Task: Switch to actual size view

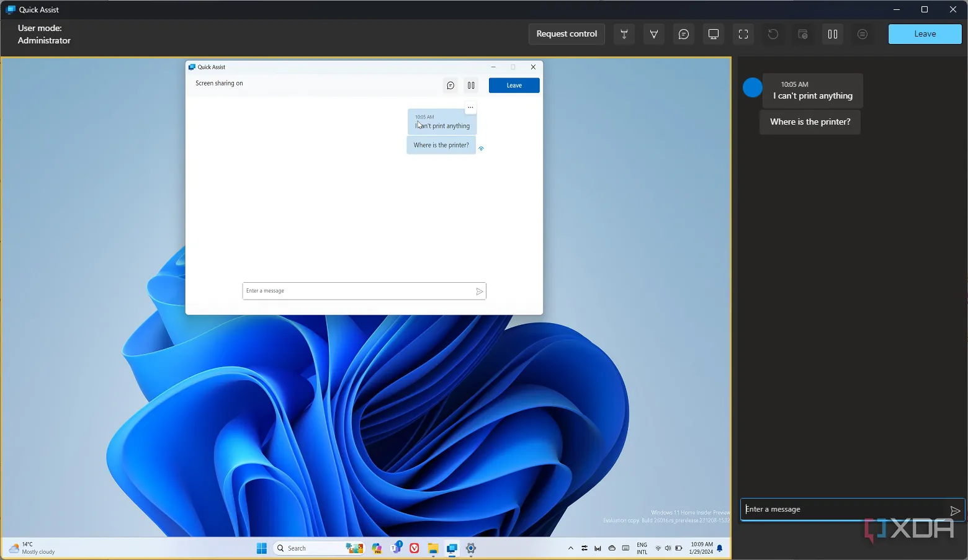Action: [713, 34]
